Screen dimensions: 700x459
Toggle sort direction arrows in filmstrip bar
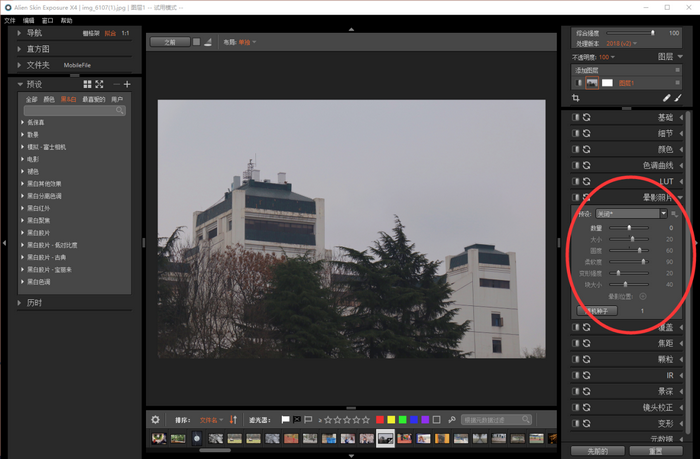(233, 419)
